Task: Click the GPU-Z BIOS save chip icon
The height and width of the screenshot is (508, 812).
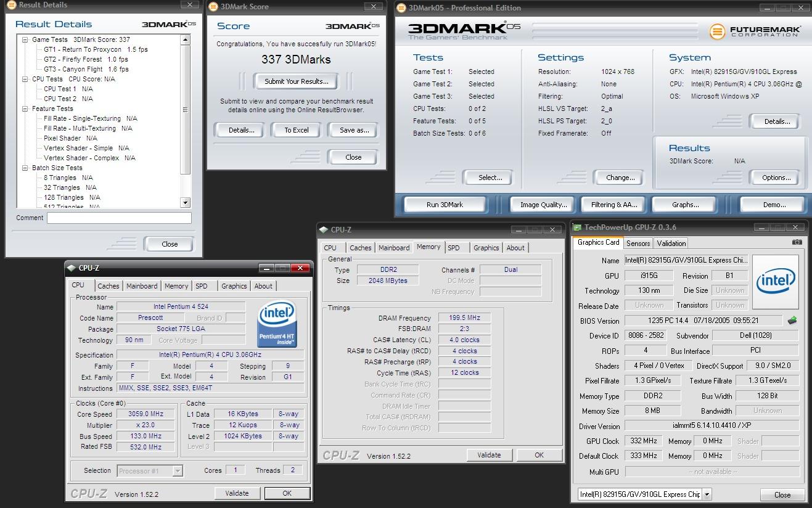Action: (x=792, y=321)
